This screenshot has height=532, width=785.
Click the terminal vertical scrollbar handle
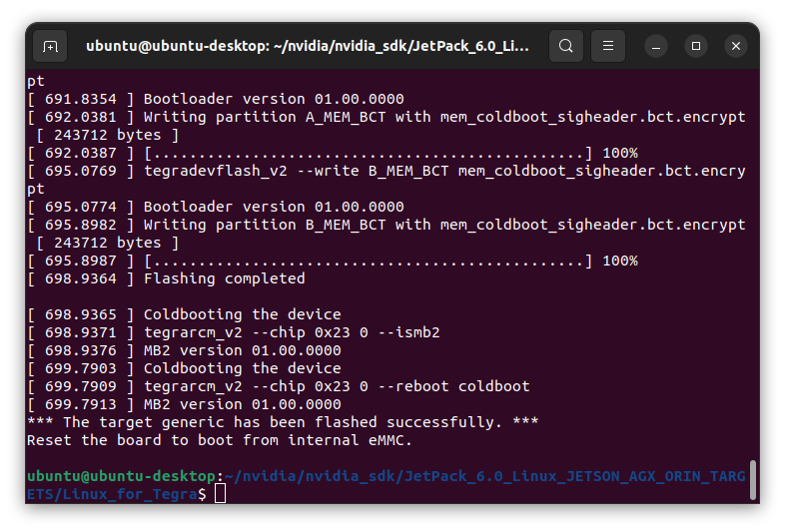[x=752, y=479]
